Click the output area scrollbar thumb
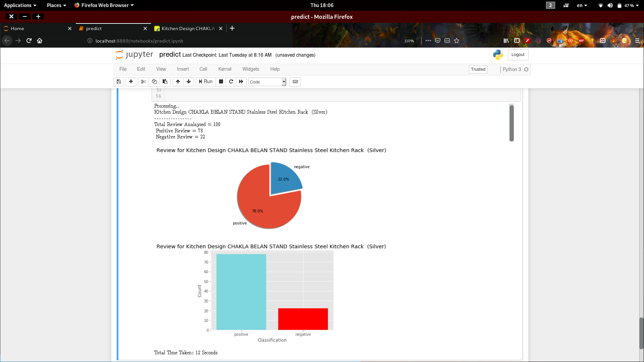The image size is (644, 362). pyautogui.click(x=512, y=123)
